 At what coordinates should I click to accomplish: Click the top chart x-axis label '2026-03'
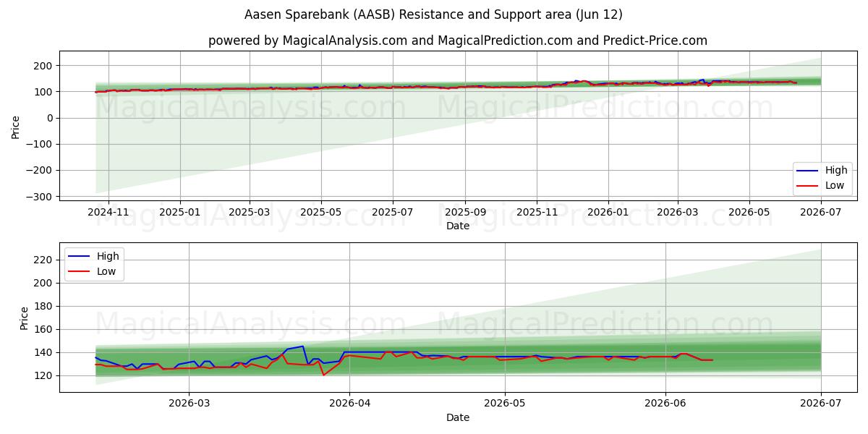[x=677, y=213]
